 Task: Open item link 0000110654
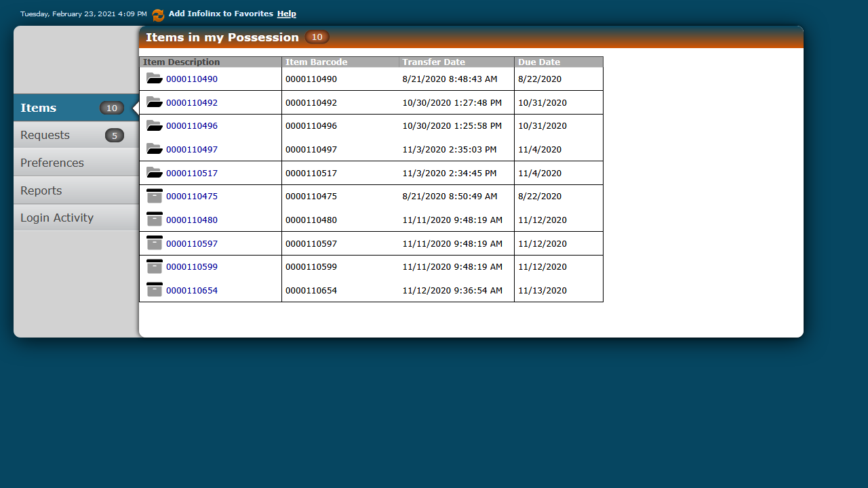[192, 291]
